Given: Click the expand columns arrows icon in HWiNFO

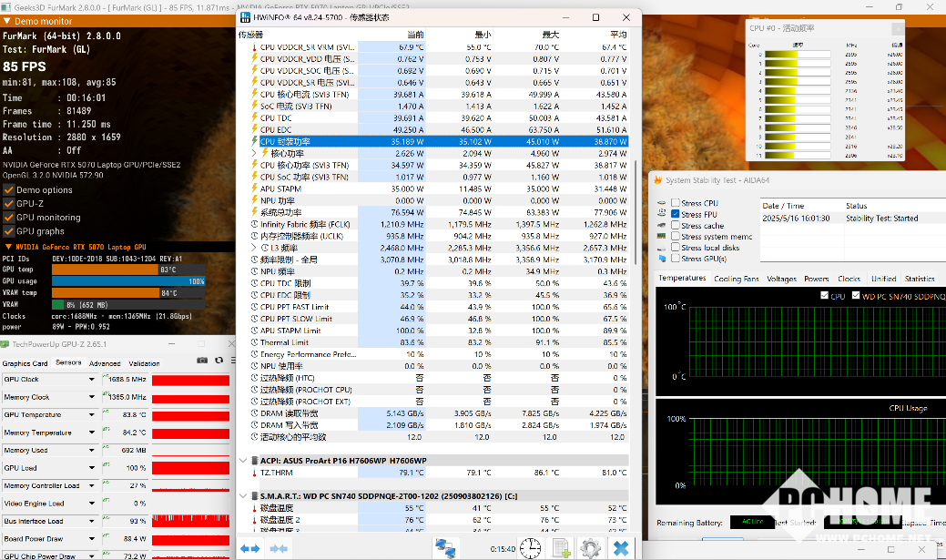Looking at the screenshot, I should point(249,548).
